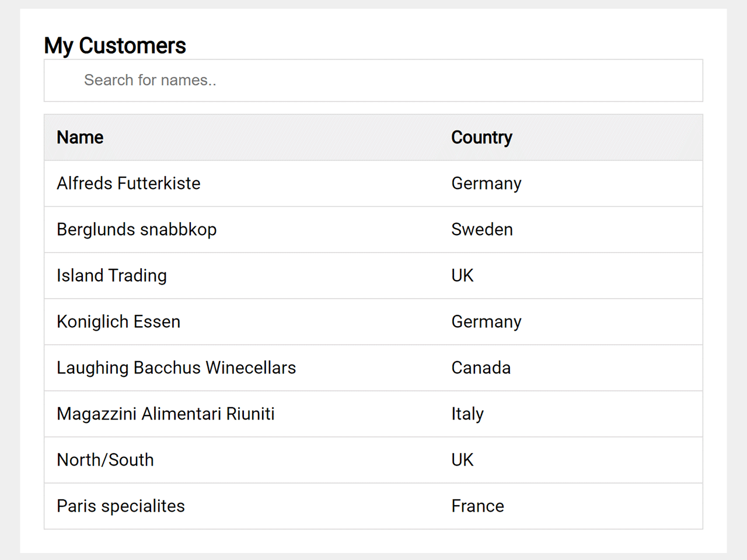Image resolution: width=747 pixels, height=560 pixels.
Task: Click the Name column header
Action: 80,138
